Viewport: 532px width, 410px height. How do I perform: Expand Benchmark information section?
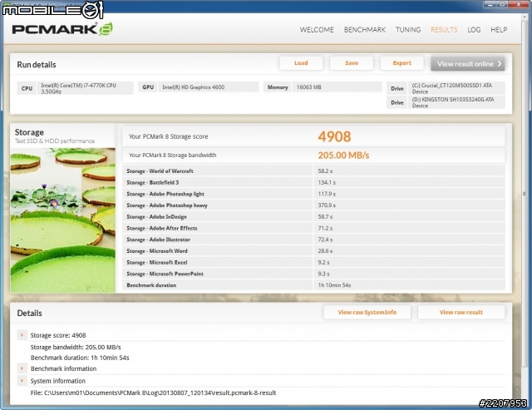[x=22, y=368]
